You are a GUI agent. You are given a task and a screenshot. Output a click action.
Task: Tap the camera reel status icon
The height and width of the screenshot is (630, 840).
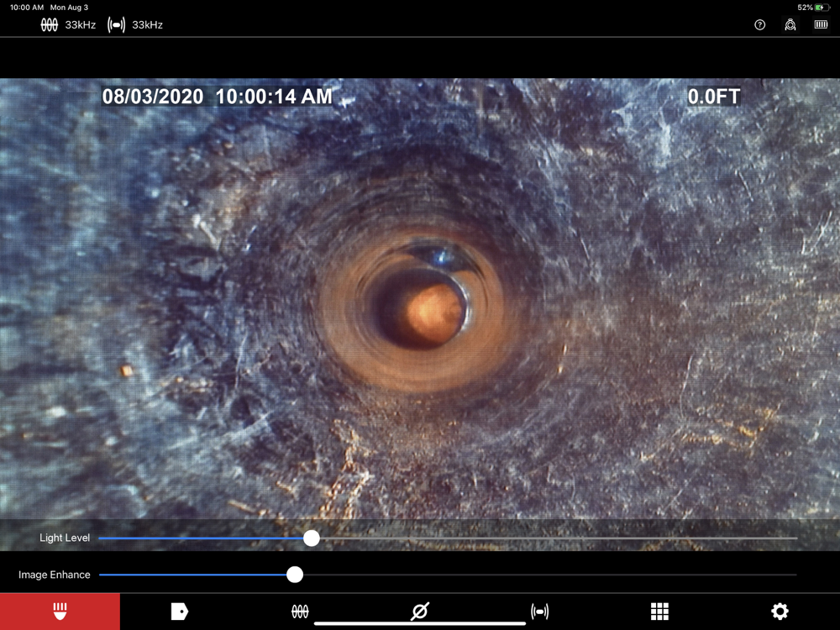point(790,24)
